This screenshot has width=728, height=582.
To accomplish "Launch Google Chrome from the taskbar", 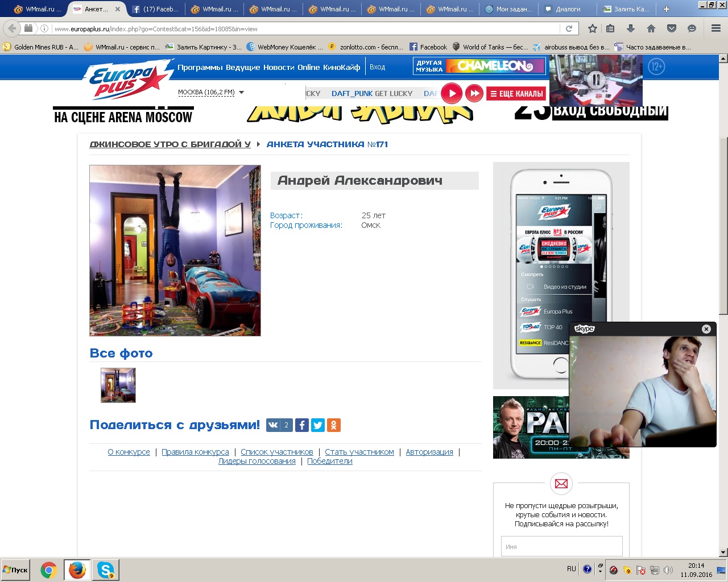I will pos(48,570).
